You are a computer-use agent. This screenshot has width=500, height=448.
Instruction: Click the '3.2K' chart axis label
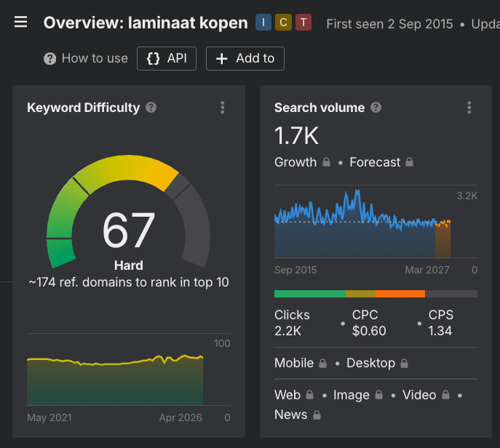coord(467,196)
